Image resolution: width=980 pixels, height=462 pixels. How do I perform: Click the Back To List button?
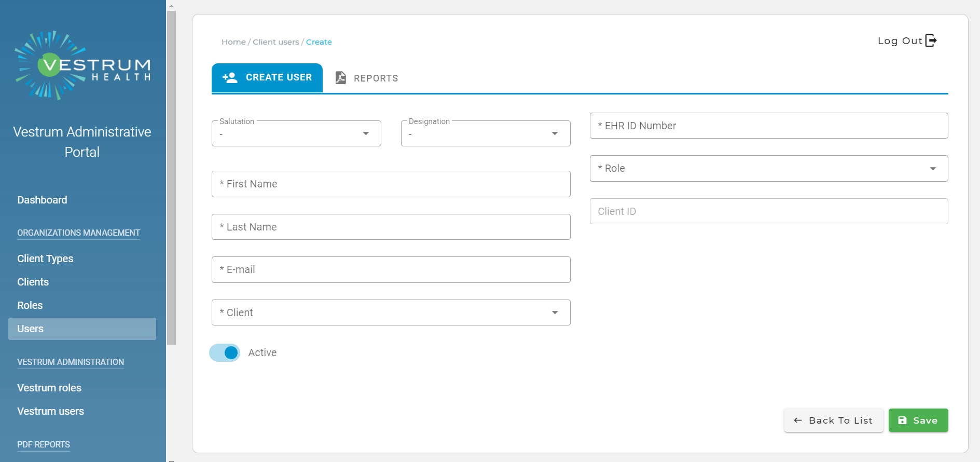[x=834, y=420]
